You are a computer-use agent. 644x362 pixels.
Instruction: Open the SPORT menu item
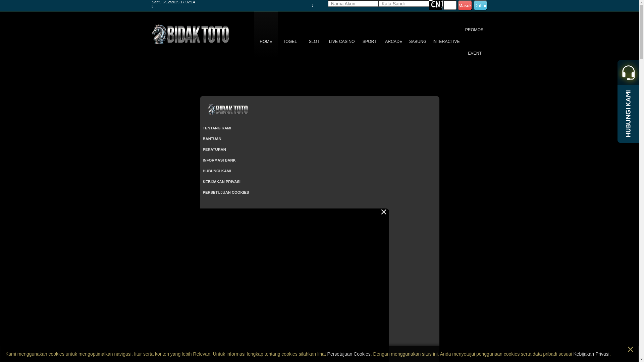[369, 42]
